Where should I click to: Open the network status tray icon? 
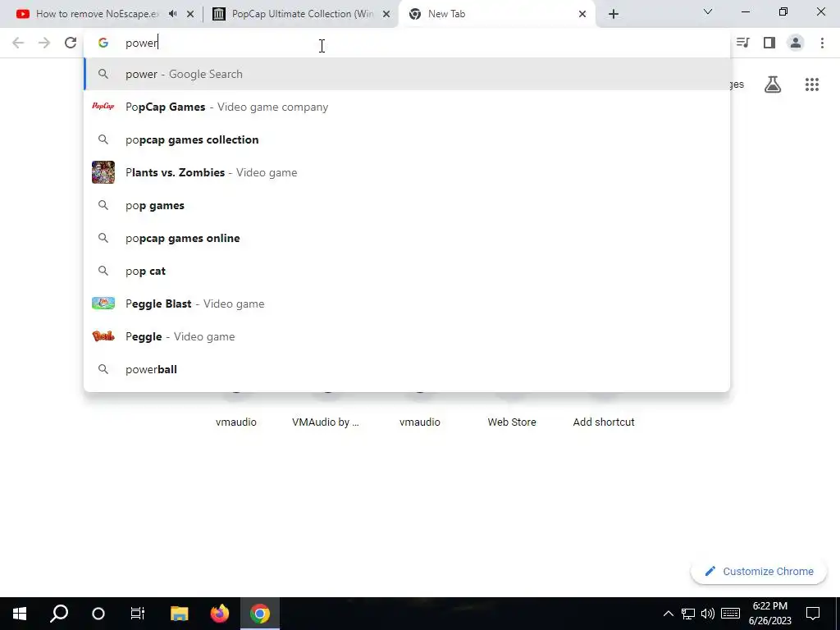[x=688, y=614]
